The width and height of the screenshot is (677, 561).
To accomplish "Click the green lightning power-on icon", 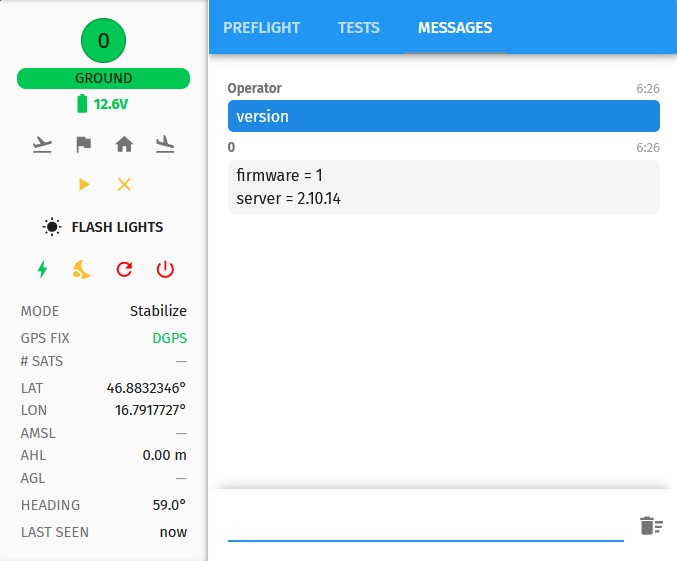I will (x=42, y=269).
